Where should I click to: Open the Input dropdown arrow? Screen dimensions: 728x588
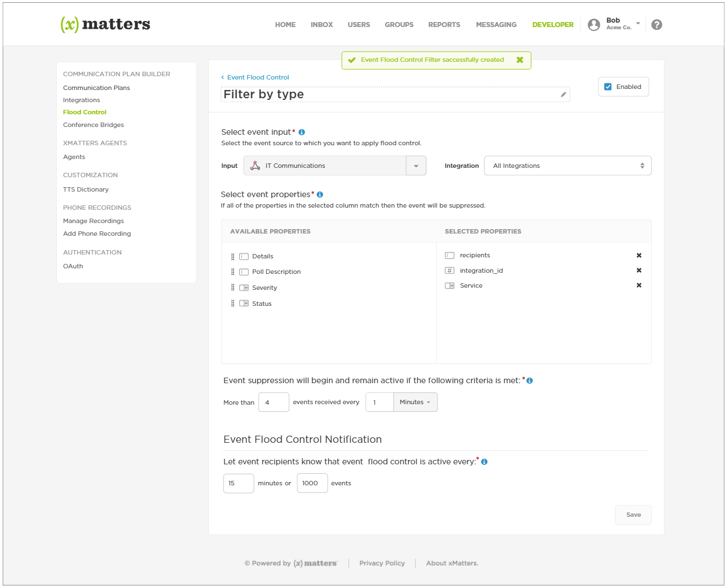click(x=416, y=166)
